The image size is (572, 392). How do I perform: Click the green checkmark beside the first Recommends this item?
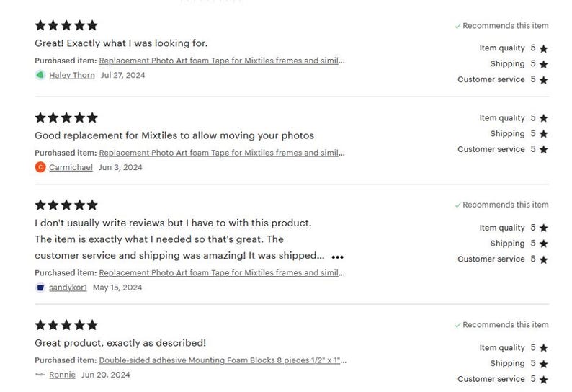[458, 26]
